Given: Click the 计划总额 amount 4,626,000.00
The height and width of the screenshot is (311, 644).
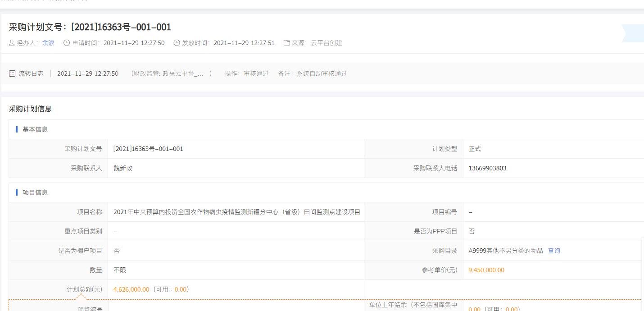Looking at the screenshot, I should click(131, 289).
